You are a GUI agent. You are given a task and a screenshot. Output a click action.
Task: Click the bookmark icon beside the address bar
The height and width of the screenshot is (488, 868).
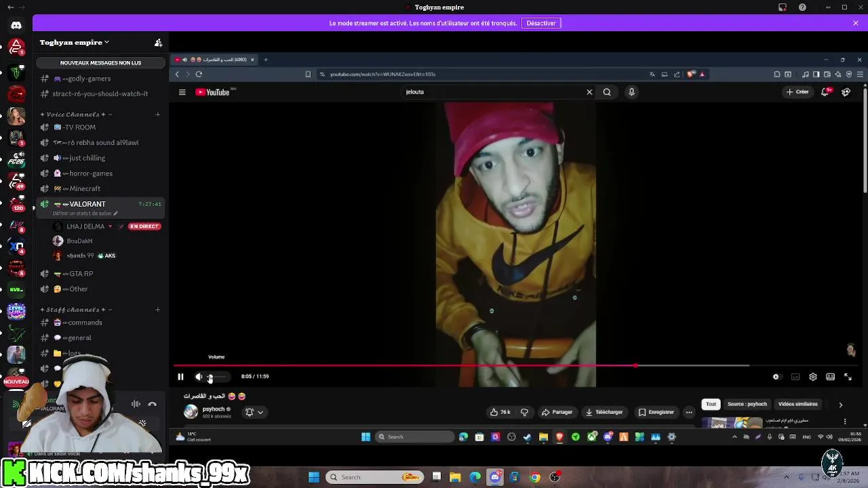pyautogui.click(x=308, y=74)
